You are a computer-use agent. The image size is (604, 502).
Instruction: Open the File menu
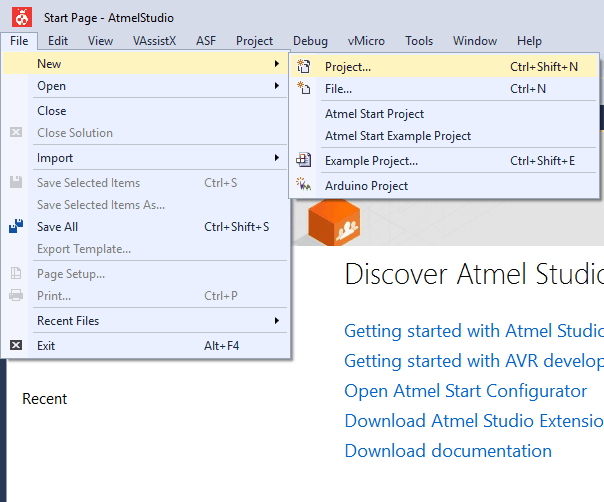19,41
